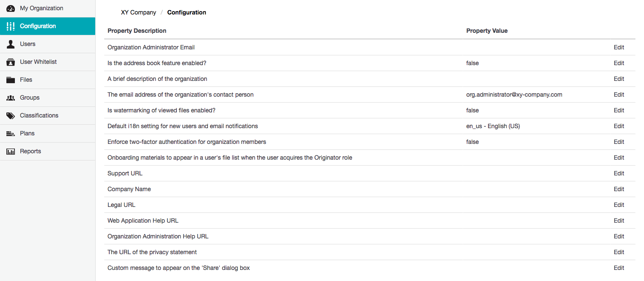This screenshot has height=281, width=644.
Task: Open the Users menu item
Action: point(28,44)
